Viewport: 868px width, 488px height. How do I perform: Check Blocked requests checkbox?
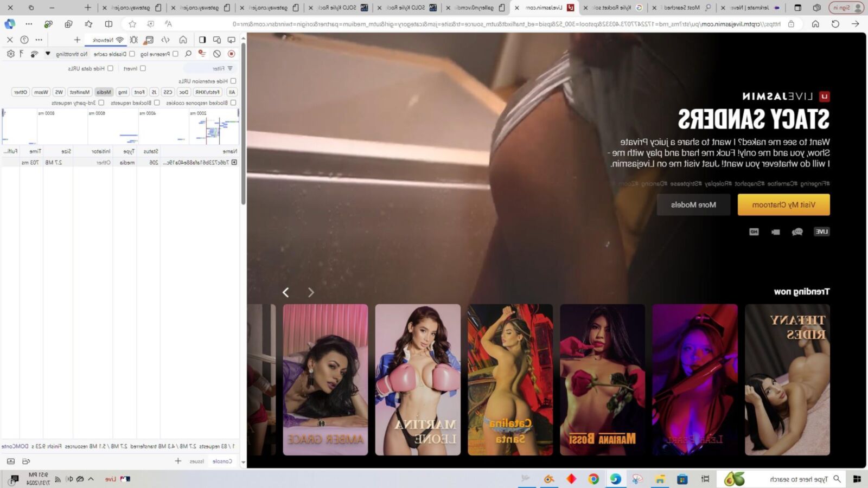[157, 102]
